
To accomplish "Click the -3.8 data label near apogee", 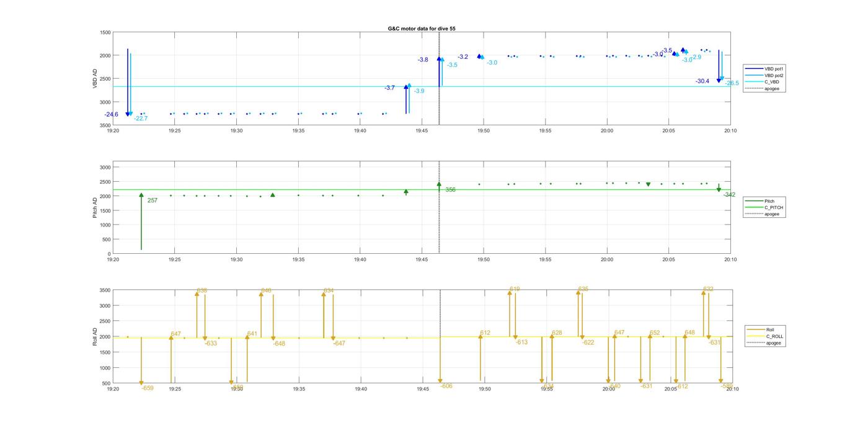I will coord(423,60).
